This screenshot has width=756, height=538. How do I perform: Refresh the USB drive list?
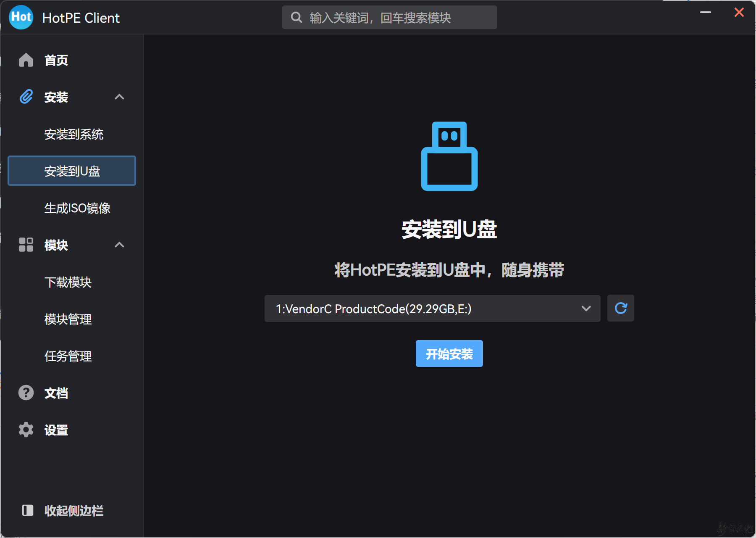tap(621, 308)
